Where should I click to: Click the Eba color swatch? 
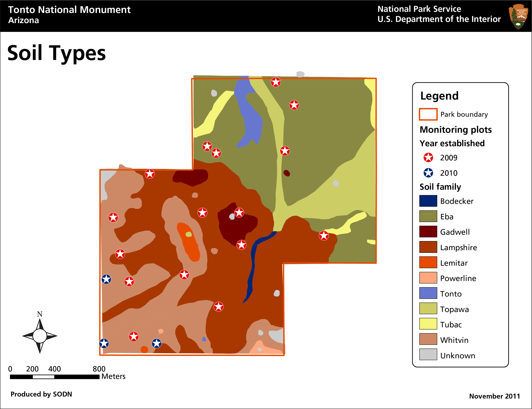(x=428, y=216)
